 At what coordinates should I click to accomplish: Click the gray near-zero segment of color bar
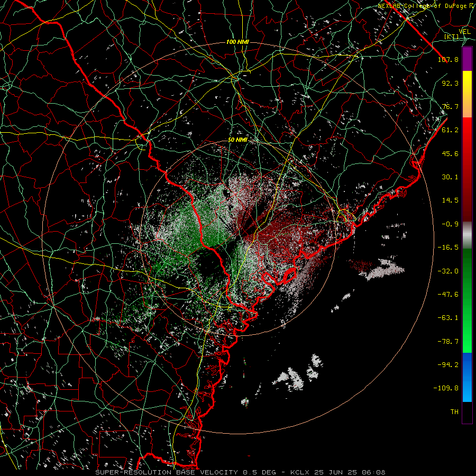[x=467, y=235]
